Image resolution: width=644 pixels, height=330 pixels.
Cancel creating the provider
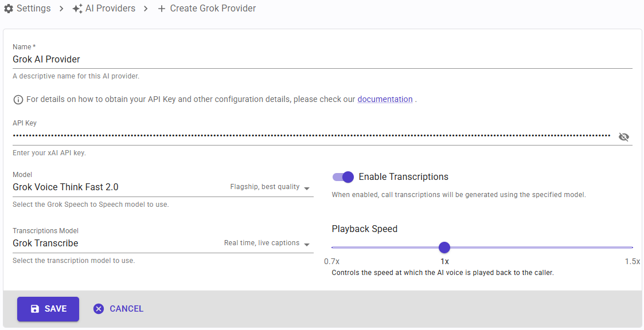[x=118, y=309]
